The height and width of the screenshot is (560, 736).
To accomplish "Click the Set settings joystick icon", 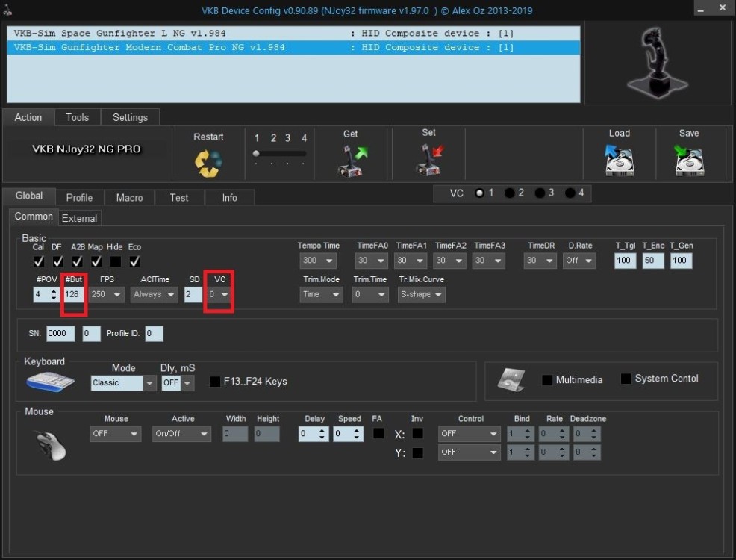I will tap(428, 160).
